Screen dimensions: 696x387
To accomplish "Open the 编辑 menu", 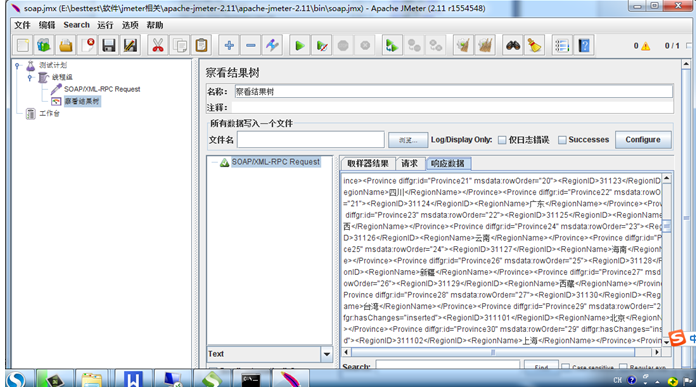I will click(x=47, y=25).
